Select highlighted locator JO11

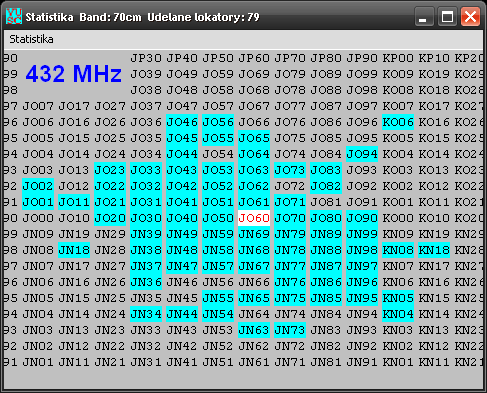pos(74,202)
